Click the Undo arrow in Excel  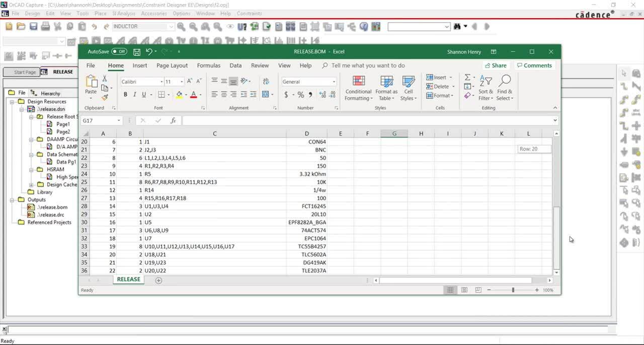click(x=149, y=51)
